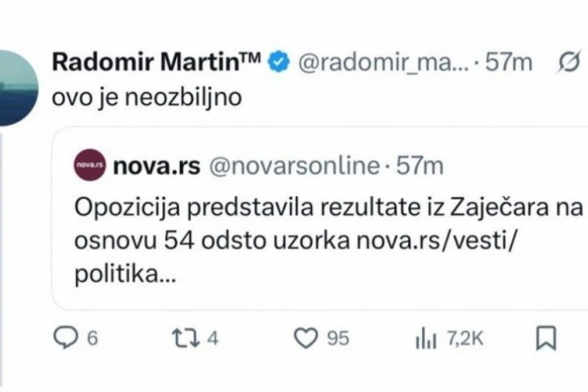Click the 57m timestamp of the main tweet
The image size is (588, 392).
(x=510, y=64)
